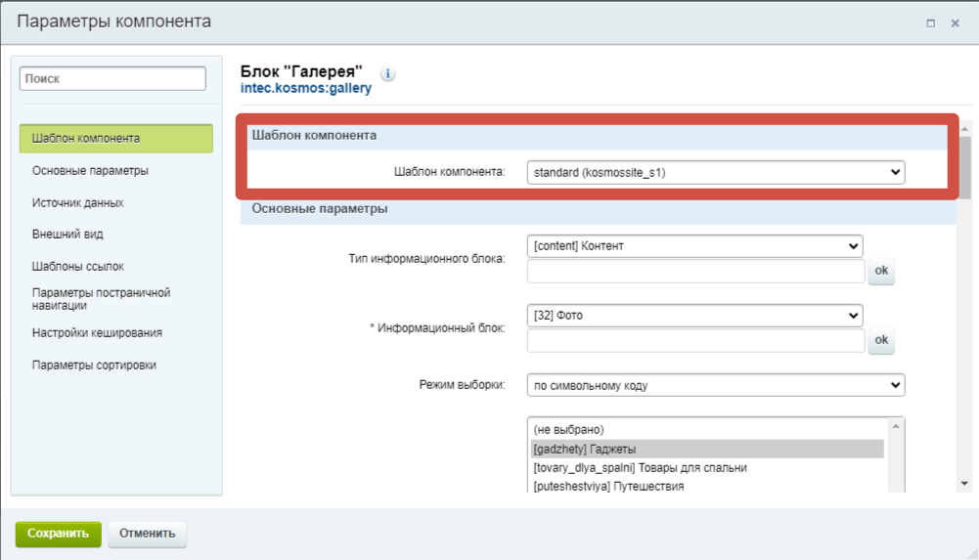
Task: Click the info icon beside Блок "Галерея"
Action: (x=387, y=73)
